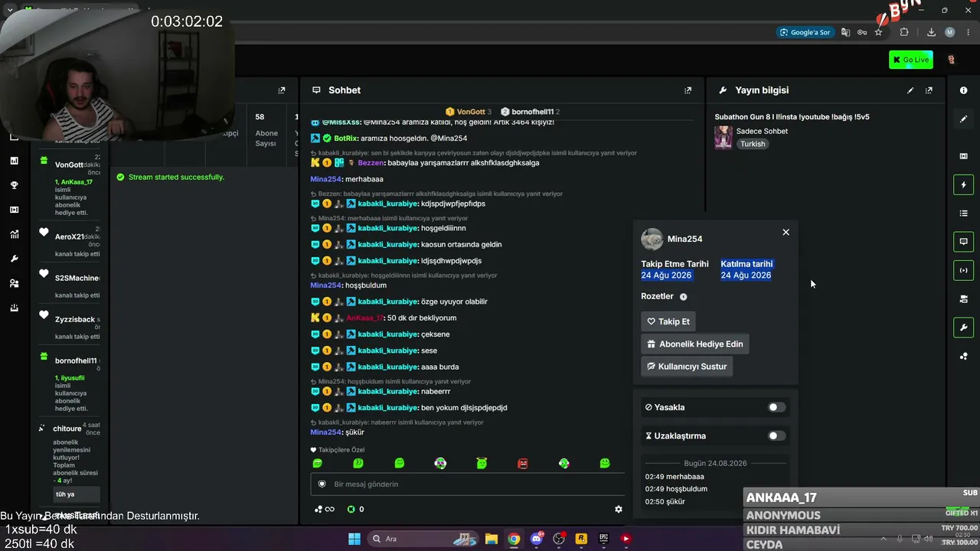Open the community users icon in left sidebar
This screenshot has width=980, height=551.
tap(14, 283)
